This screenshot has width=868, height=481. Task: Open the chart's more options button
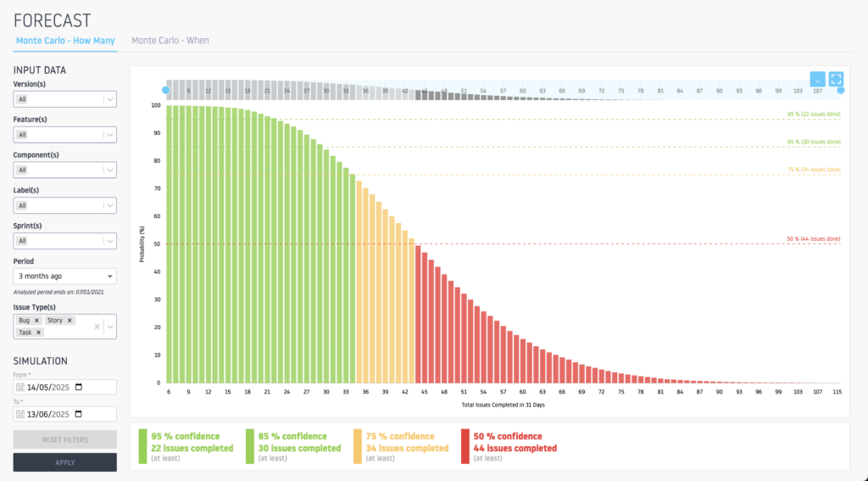(x=817, y=78)
